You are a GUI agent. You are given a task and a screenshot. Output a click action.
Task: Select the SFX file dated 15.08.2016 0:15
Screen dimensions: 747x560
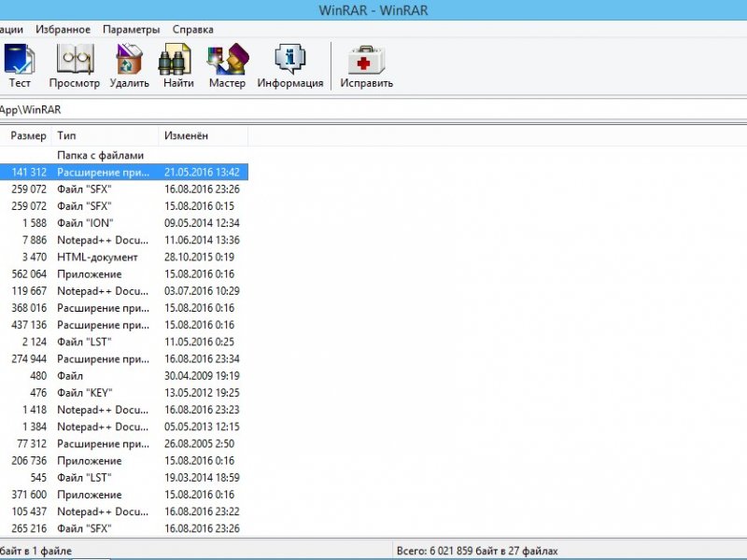tap(124, 206)
